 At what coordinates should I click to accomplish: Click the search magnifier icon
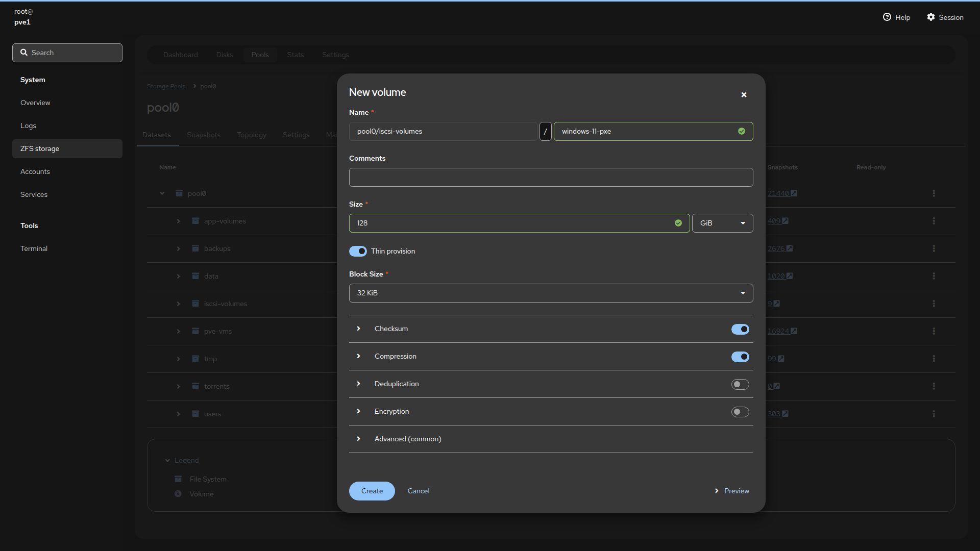click(24, 53)
